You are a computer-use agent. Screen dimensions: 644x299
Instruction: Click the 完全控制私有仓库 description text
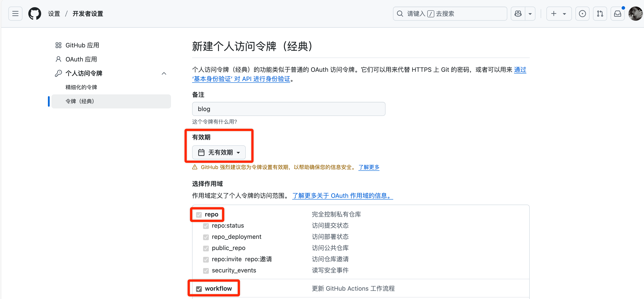(x=336, y=214)
